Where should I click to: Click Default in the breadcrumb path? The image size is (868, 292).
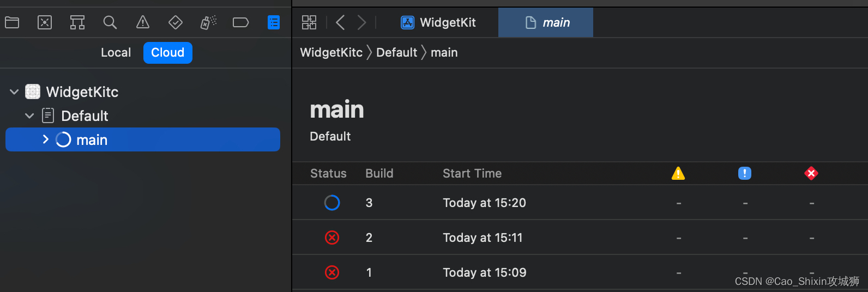pos(396,53)
